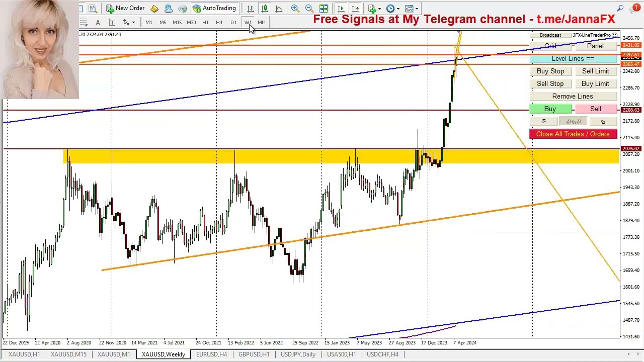Switch chart to candlesticks style
The image size is (644, 362).
tap(264, 8)
